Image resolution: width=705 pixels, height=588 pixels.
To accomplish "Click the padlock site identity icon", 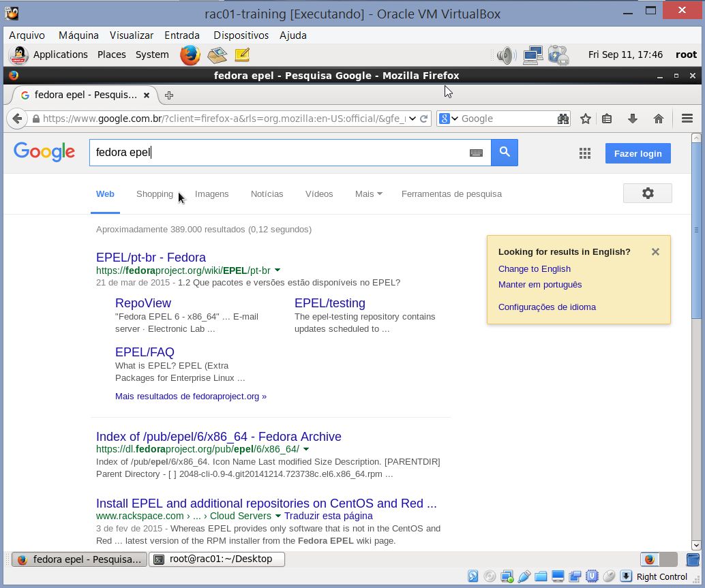I will coord(36,119).
